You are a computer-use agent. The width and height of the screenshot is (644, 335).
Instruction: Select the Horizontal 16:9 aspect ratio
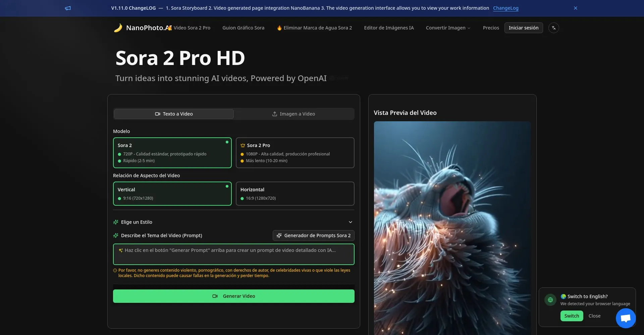[295, 194]
